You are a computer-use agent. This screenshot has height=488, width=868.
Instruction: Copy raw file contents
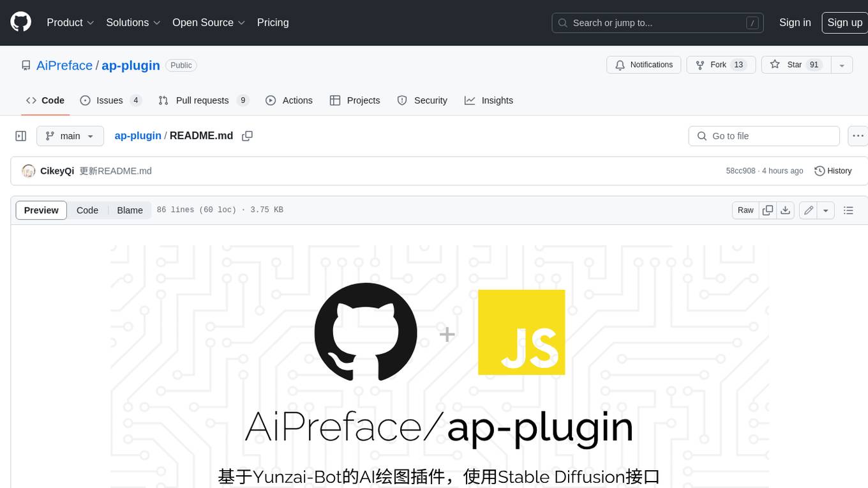point(768,210)
